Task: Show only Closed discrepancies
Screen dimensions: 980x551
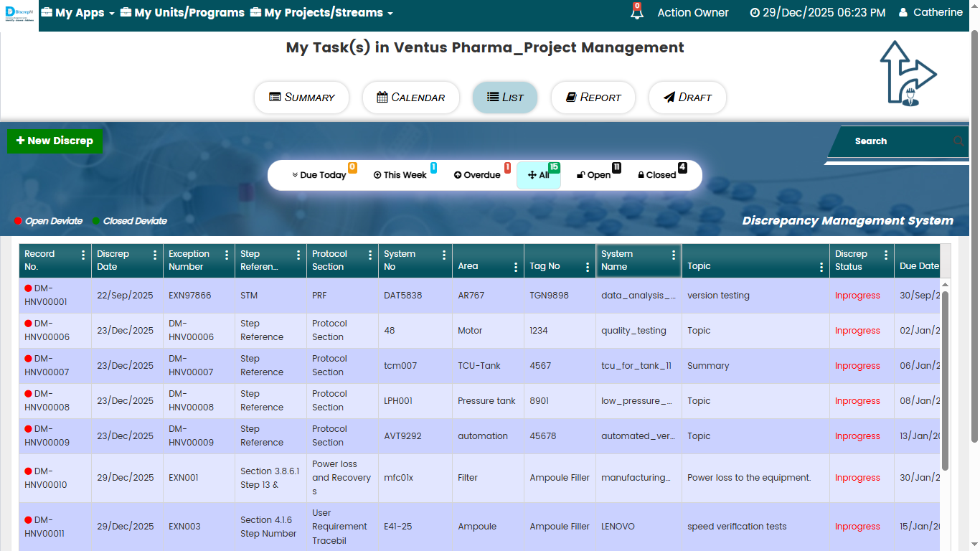Action: click(x=656, y=175)
